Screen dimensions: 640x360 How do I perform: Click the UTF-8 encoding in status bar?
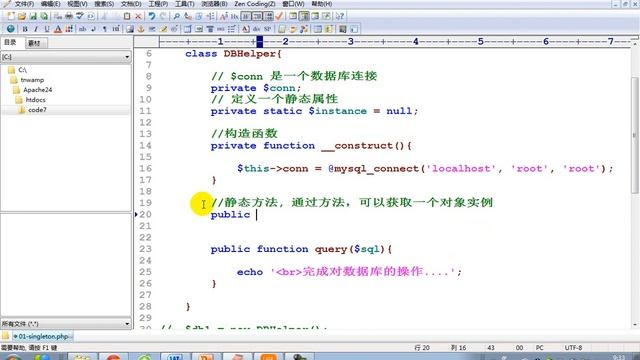573,348
